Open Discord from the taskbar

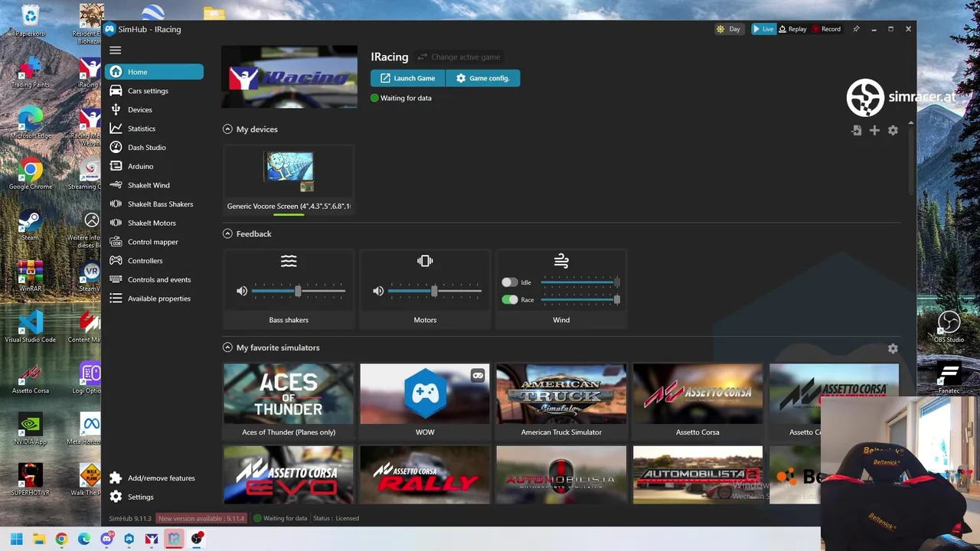[106, 539]
